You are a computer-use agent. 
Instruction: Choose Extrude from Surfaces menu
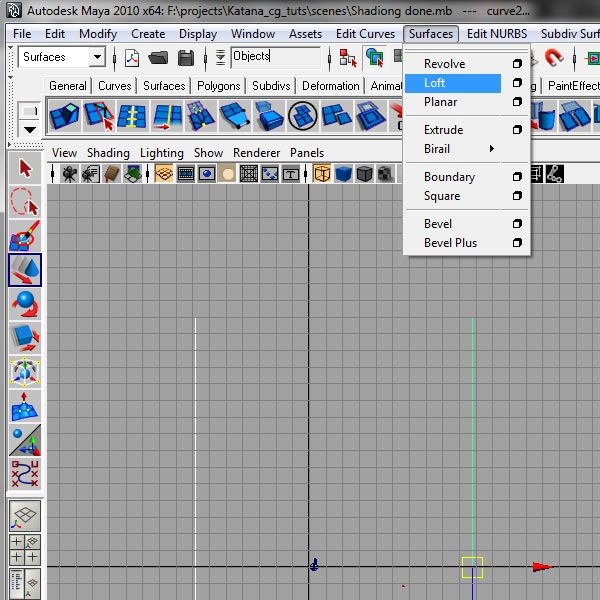point(443,130)
